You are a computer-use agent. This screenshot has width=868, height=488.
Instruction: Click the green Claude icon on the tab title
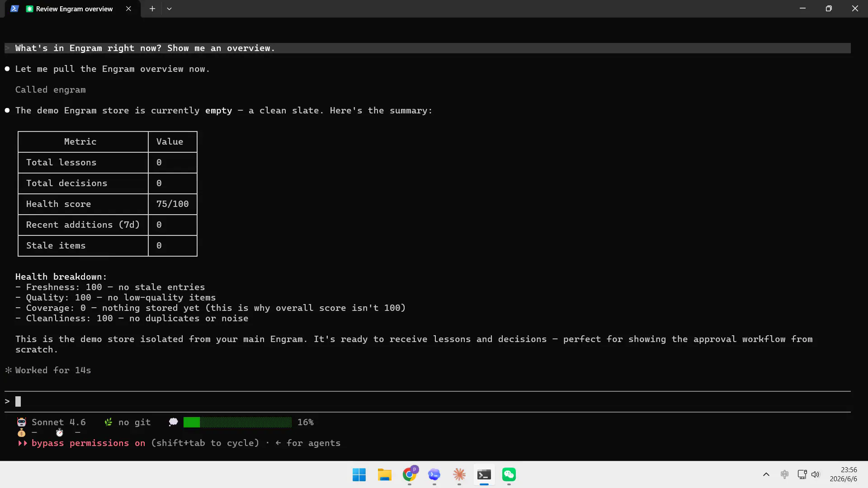30,9
